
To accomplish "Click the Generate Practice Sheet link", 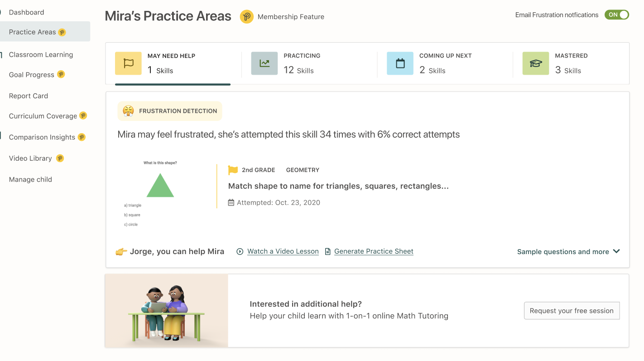I will coord(374,251).
